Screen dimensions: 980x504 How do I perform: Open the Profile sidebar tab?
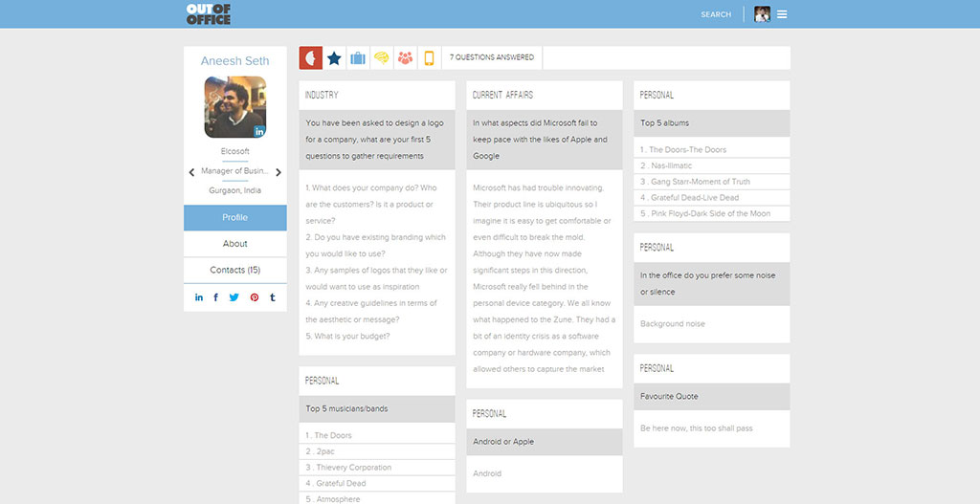coord(235,217)
